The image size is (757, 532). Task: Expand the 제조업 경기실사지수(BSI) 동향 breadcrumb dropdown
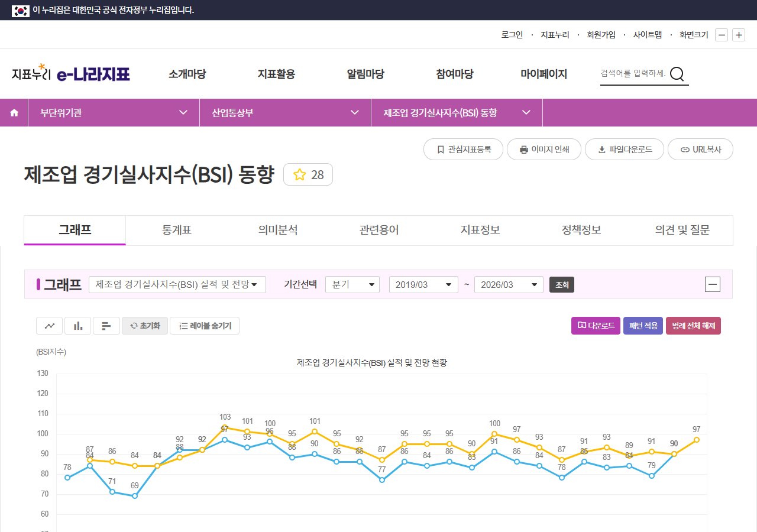(457, 113)
